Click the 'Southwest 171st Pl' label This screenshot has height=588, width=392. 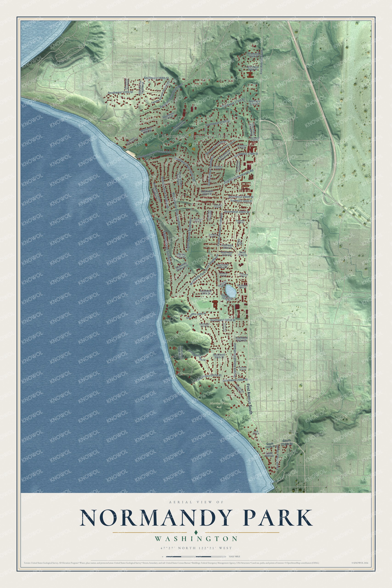[233, 103]
